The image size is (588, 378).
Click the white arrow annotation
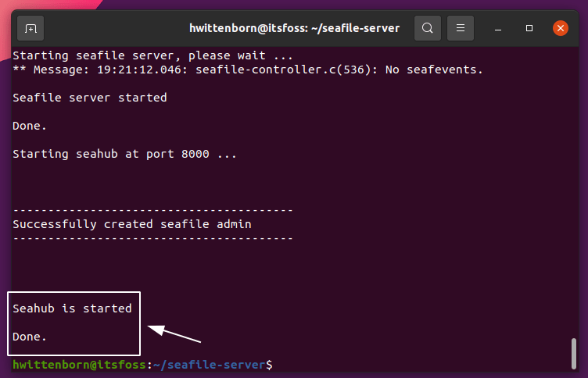point(175,334)
